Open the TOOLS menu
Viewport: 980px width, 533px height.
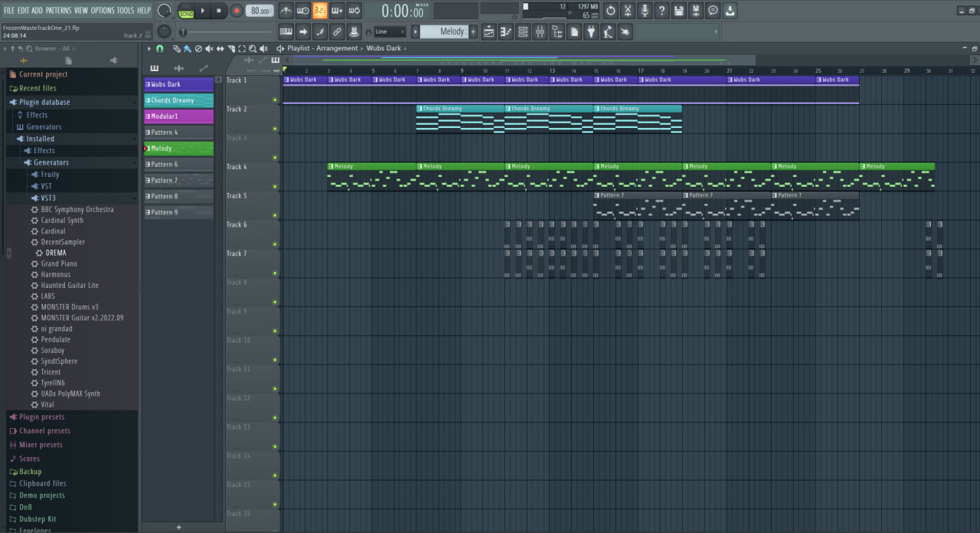coord(126,11)
